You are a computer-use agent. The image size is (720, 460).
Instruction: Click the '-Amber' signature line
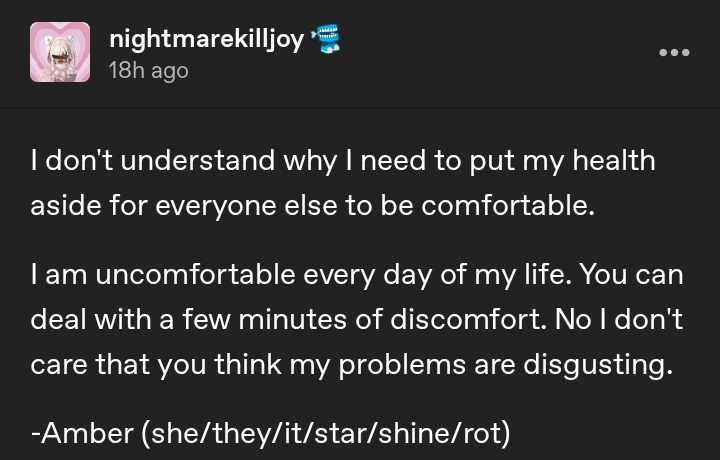pyautogui.click(x=270, y=434)
